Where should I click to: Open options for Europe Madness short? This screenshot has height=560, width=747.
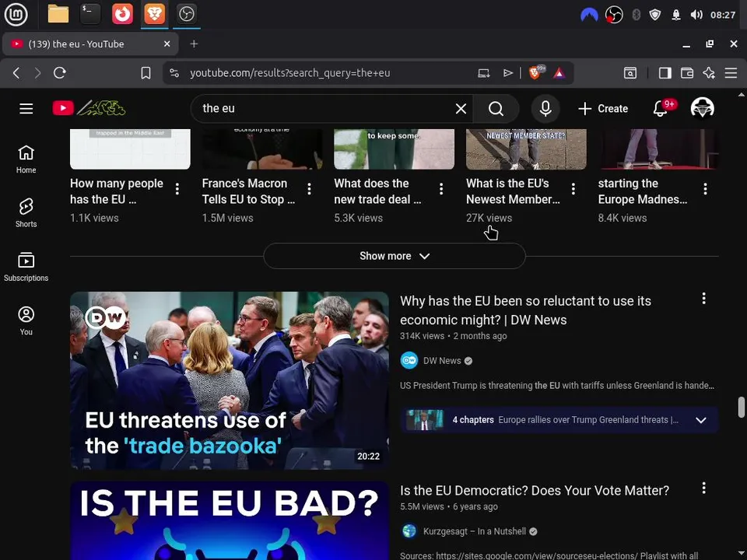click(x=705, y=189)
